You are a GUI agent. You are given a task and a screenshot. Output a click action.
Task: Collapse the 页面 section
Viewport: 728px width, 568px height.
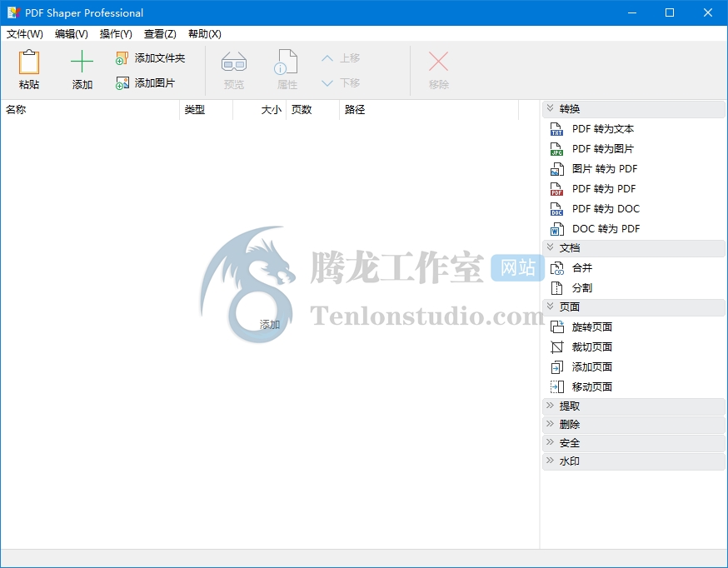click(633, 307)
